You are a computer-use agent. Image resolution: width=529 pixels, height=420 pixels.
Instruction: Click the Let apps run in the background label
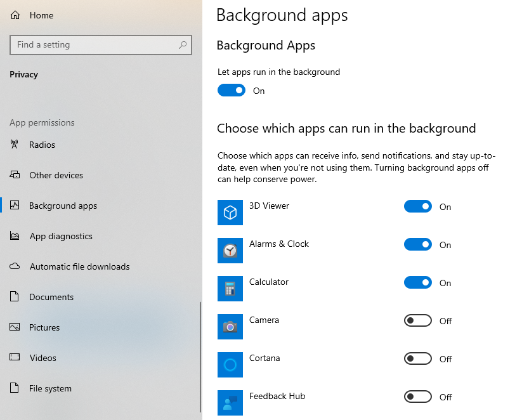click(278, 72)
